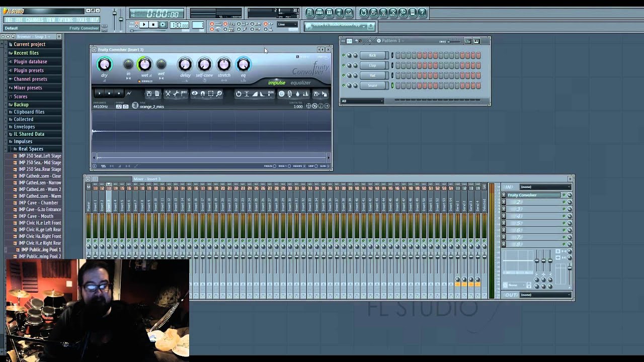
Task: Click the Convolver magnifier zoom icon
Action: coord(219,94)
